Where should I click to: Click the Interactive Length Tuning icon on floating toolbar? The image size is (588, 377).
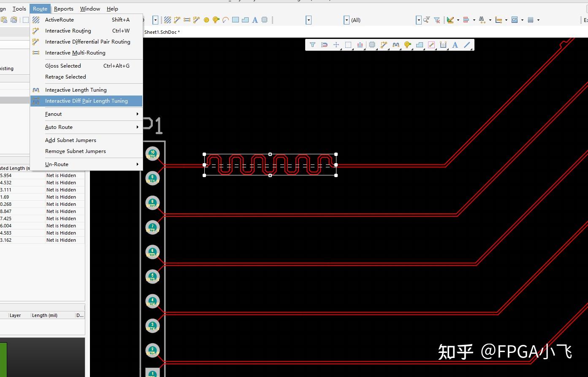[395, 45]
